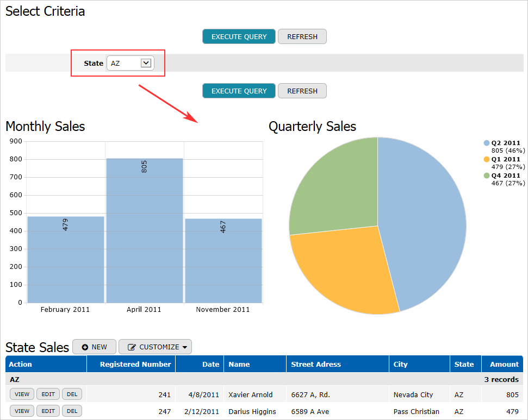Screen dimensions: 528x420
Task: Open the CUSTOMIZE dropdown menu
Action: (155, 347)
